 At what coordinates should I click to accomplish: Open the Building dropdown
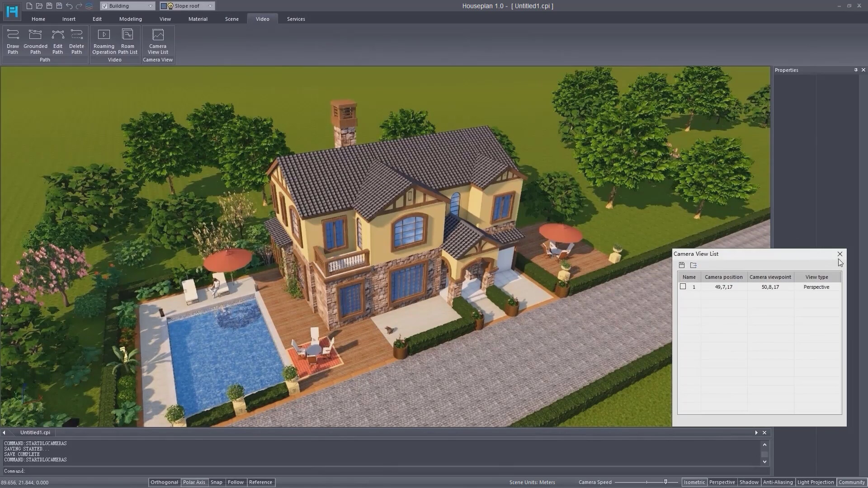click(x=150, y=6)
